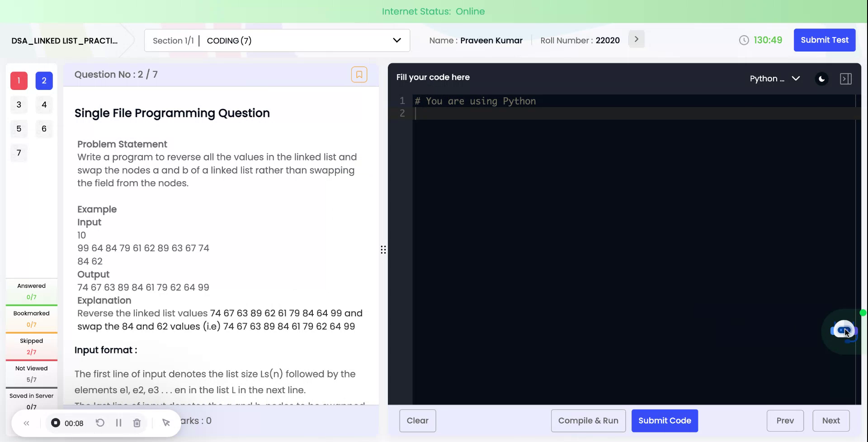Screen dimensions: 868x442
Task: Select currently active question 2
Action: (x=44, y=80)
